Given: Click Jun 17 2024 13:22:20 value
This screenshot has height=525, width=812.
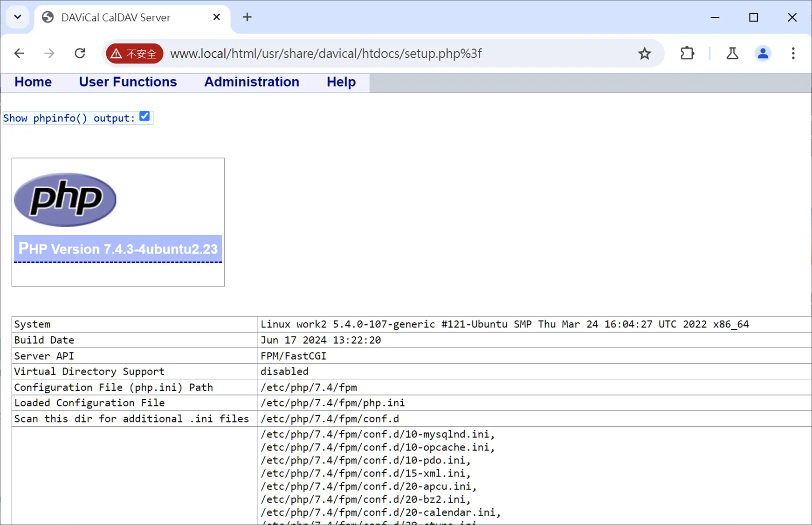Looking at the screenshot, I should 321,340.
